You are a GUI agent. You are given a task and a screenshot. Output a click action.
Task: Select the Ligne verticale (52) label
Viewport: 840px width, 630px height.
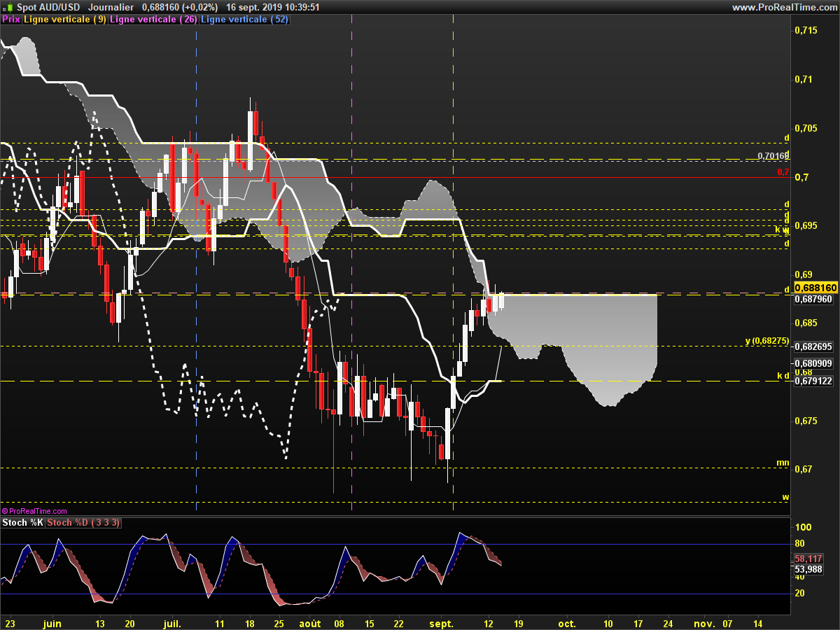tap(244, 20)
